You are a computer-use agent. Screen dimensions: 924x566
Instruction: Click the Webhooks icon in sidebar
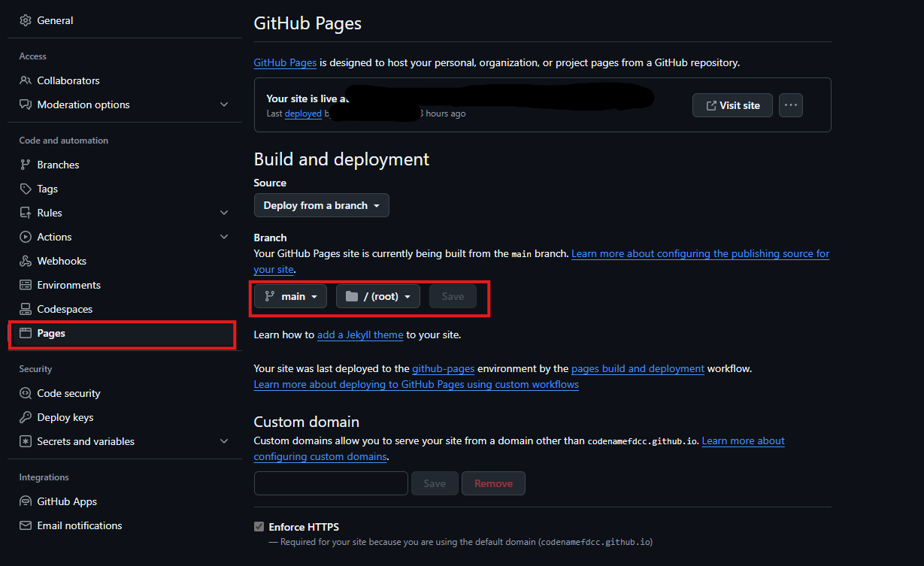[x=26, y=261]
